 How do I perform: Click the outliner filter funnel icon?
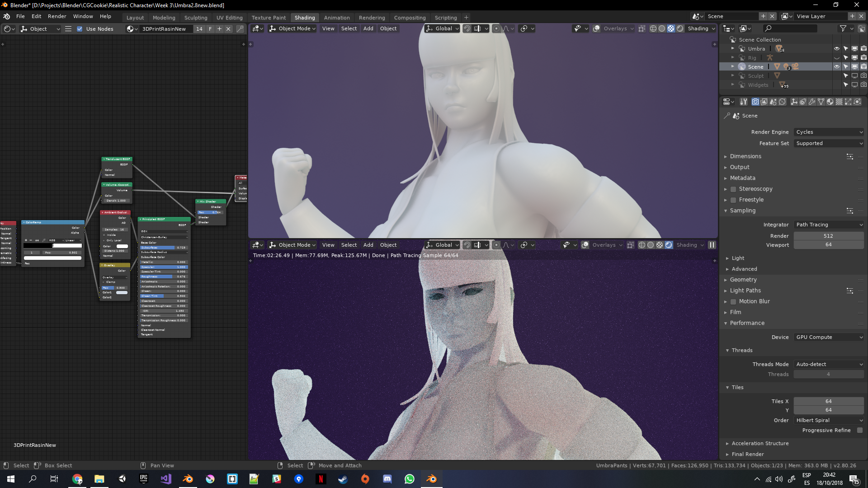click(x=843, y=28)
